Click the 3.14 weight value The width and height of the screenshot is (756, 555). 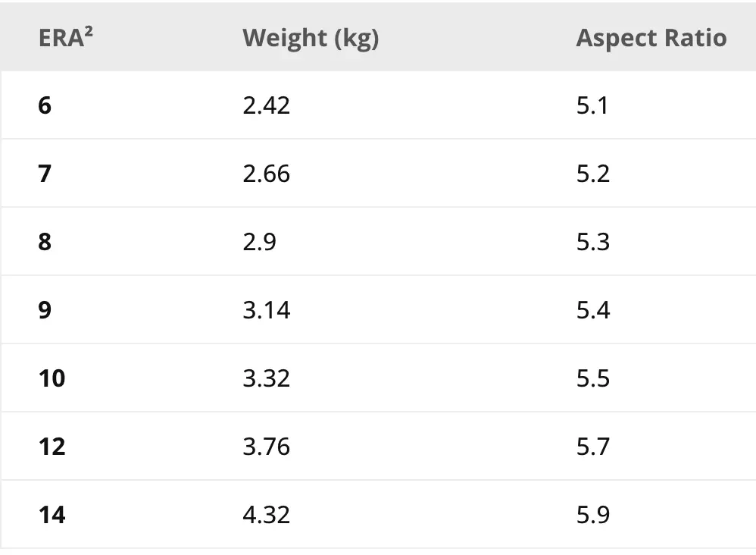pyautogui.click(x=266, y=310)
